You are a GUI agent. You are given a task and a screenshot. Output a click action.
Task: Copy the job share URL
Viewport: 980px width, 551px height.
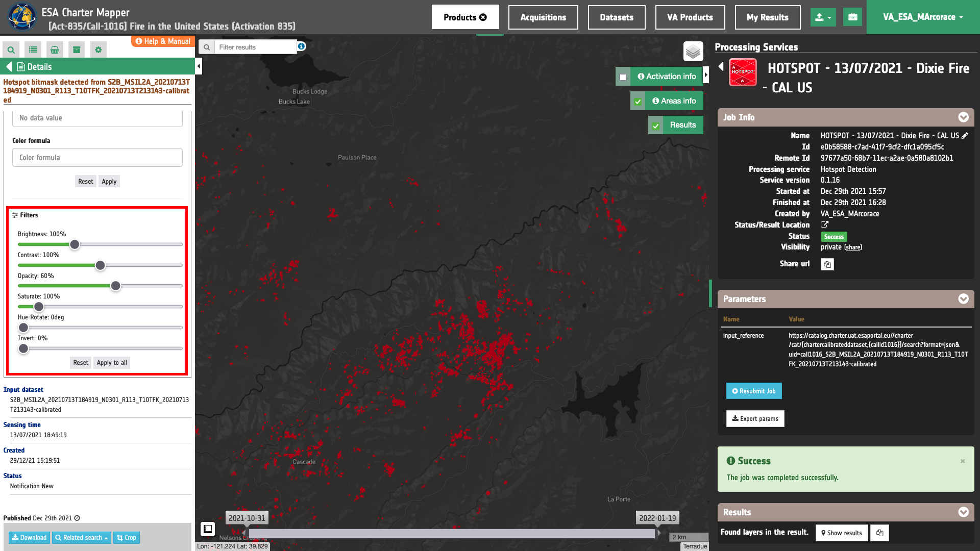pos(827,264)
